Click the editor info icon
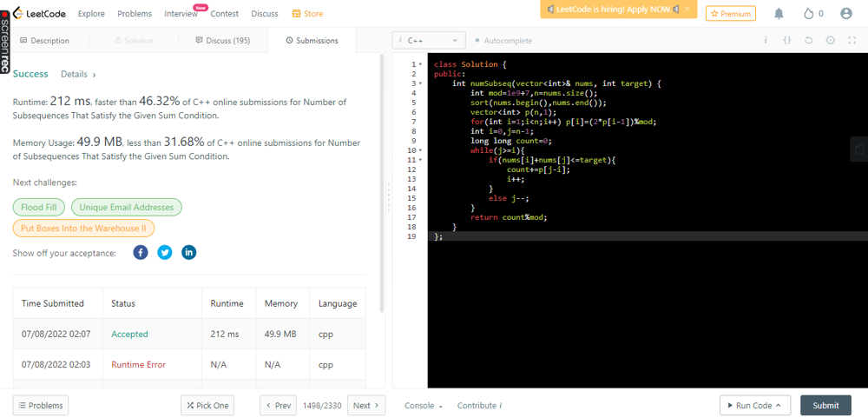 766,41
